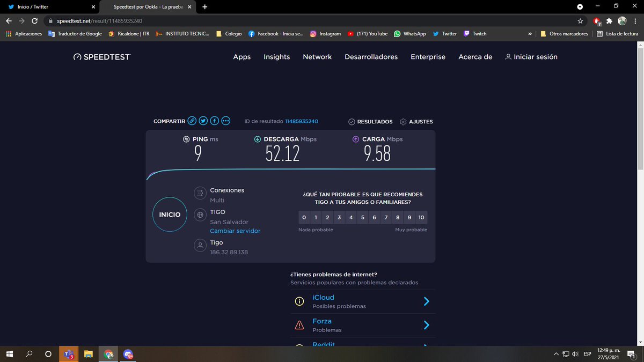Open Otros marcadores folder

pyautogui.click(x=564, y=33)
